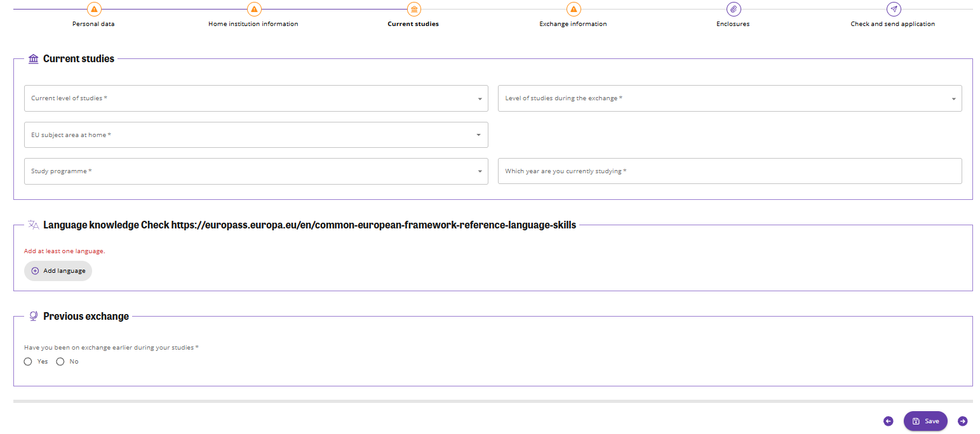Save the application form
The width and height of the screenshot is (980, 434).
pyautogui.click(x=925, y=421)
